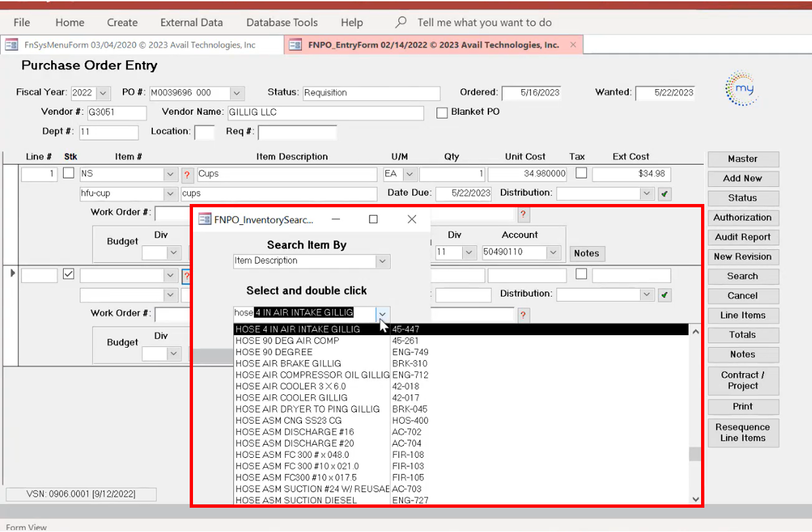Open the Database Tools menu
The height and width of the screenshot is (532, 812).
282,22
